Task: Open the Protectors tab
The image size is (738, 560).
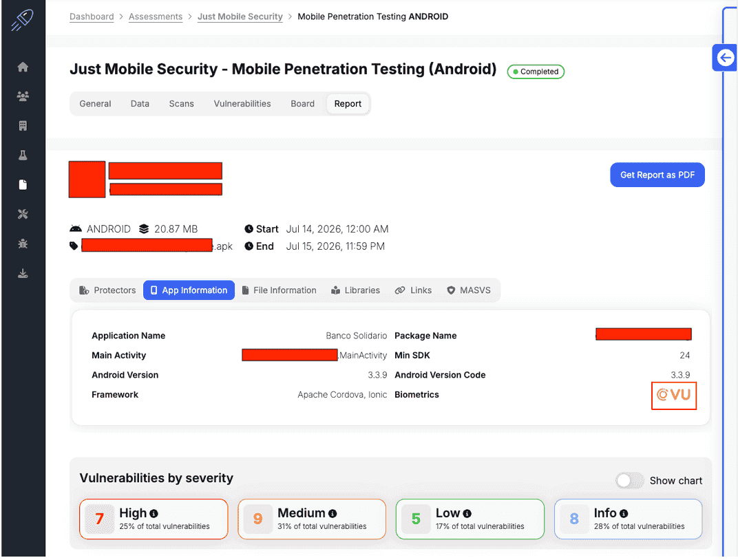Action: click(108, 290)
